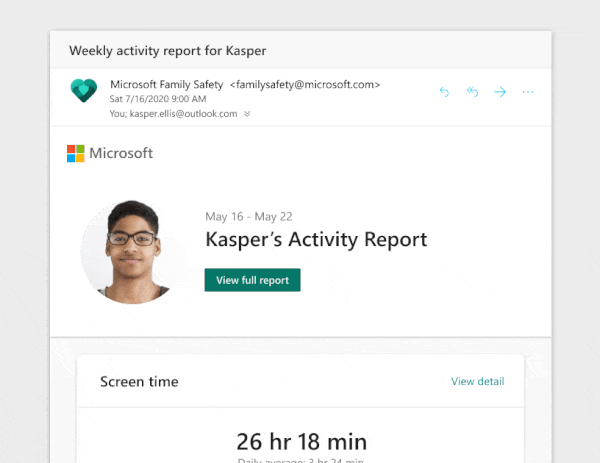The width and height of the screenshot is (600, 463).
Task: Open the View detail link
Action: pos(478,381)
